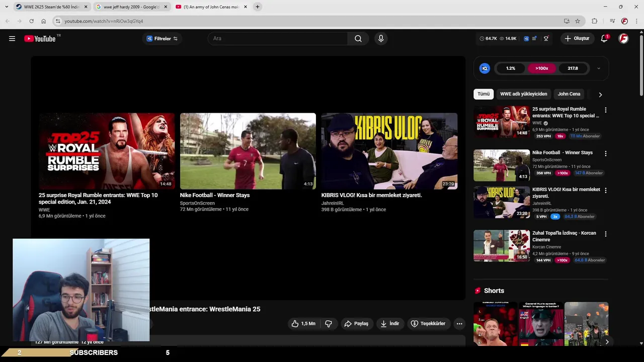Image resolution: width=644 pixels, height=362 pixels.
Task: Close the An army of John Cenas tab
Action: tap(246, 7)
